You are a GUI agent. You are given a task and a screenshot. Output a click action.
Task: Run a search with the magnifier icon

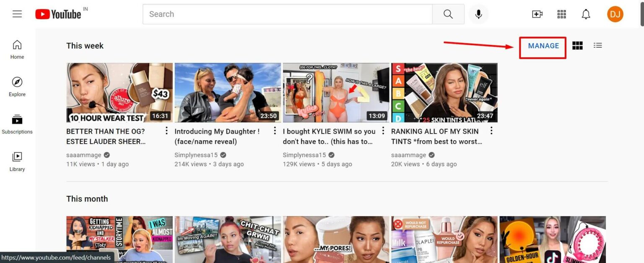[x=448, y=14]
